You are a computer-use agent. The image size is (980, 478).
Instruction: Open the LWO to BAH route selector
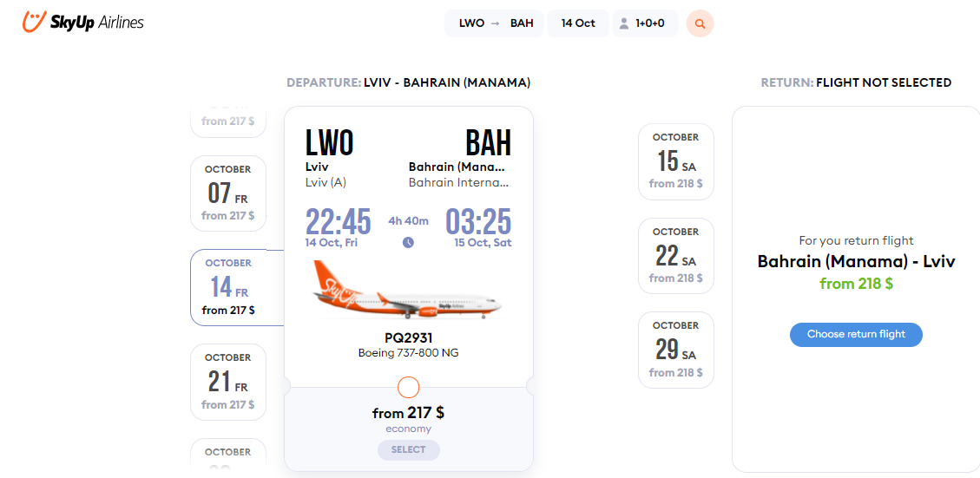tap(494, 23)
